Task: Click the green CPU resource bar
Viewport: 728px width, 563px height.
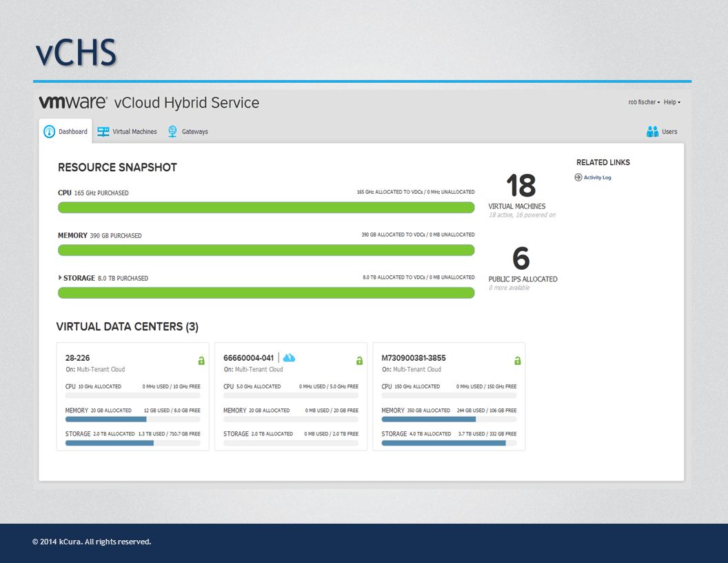Action: (266, 207)
